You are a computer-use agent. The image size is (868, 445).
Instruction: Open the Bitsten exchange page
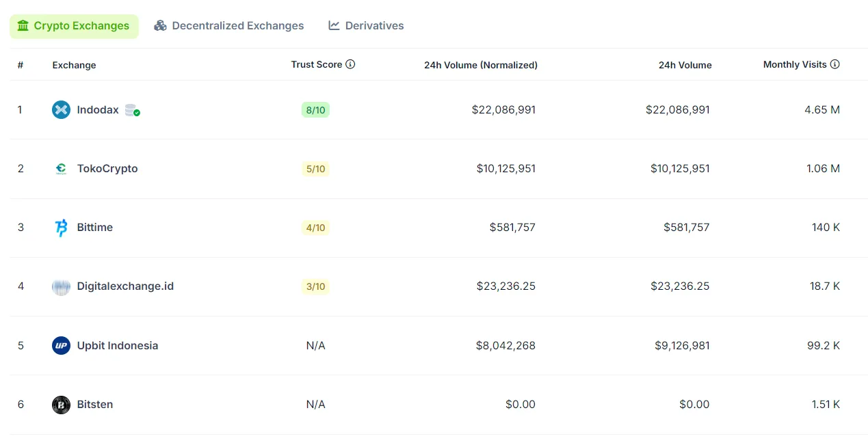tap(95, 405)
